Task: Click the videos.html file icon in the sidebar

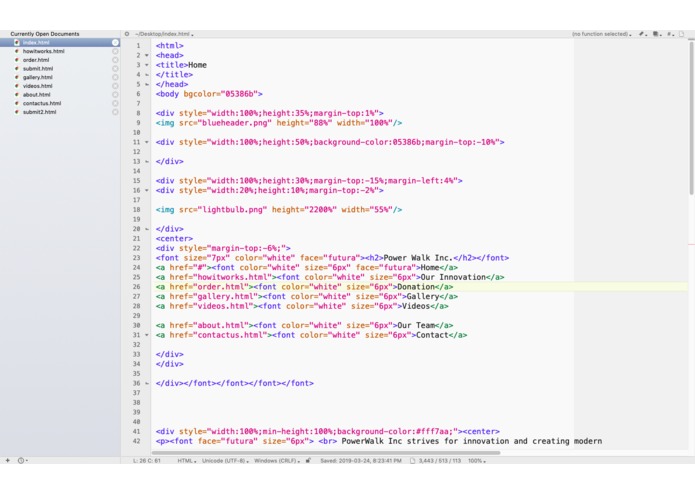Action: [16, 86]
